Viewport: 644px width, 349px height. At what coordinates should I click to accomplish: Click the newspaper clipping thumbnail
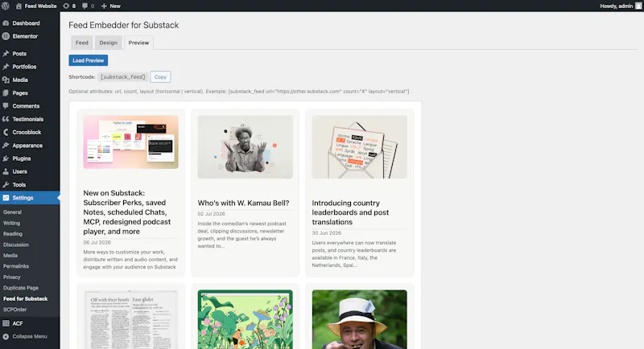pos(130,319)
